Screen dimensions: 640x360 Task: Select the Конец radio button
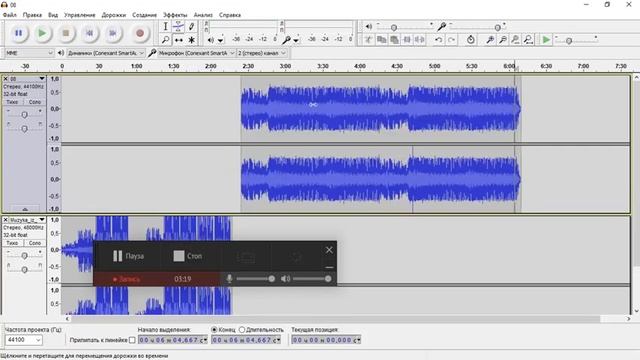[x=214, y=329]
